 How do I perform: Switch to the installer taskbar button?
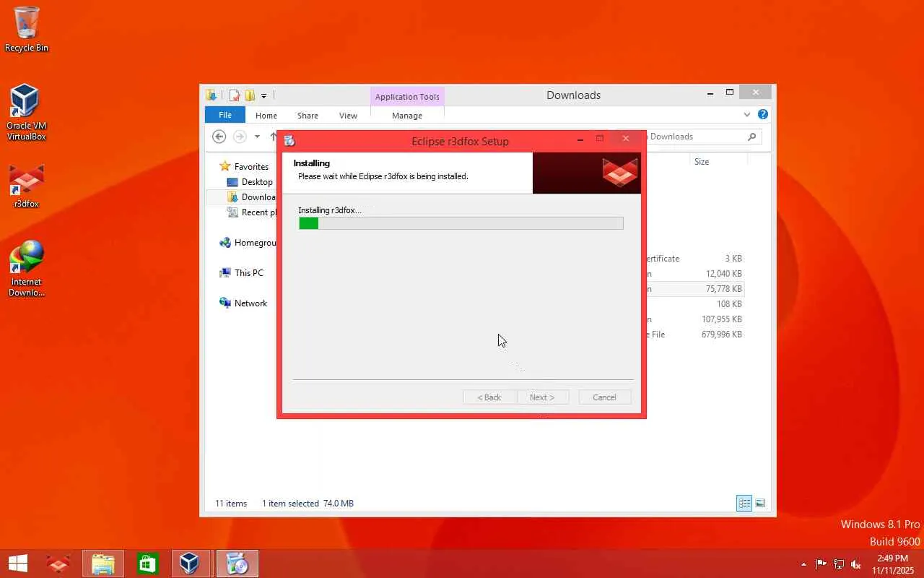tap(237, 564)
